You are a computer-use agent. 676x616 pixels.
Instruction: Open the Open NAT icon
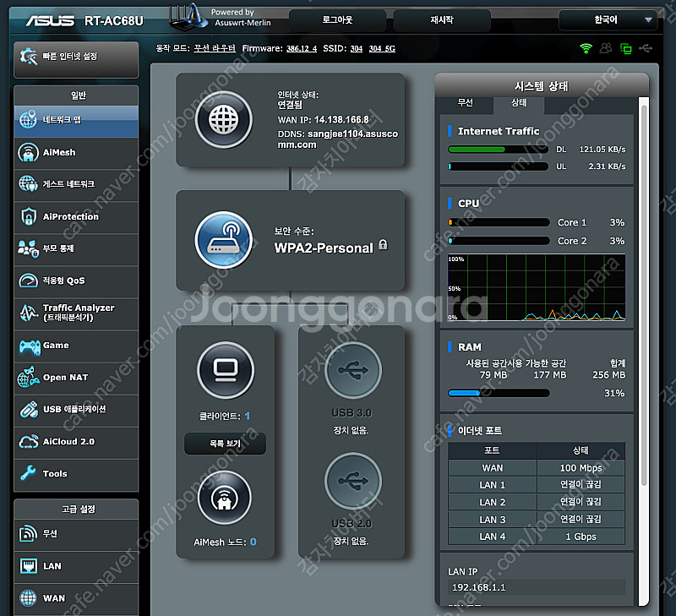(28, 377)
